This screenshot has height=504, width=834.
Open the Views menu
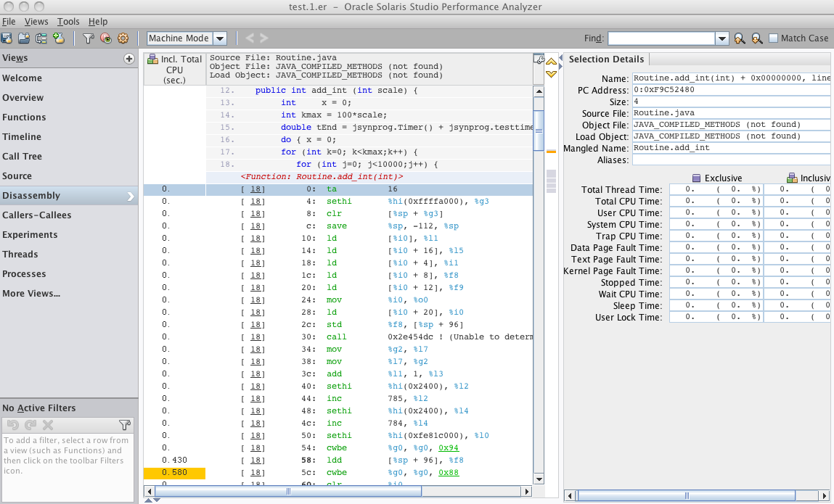pyautogui.click(x=36, y=22)
